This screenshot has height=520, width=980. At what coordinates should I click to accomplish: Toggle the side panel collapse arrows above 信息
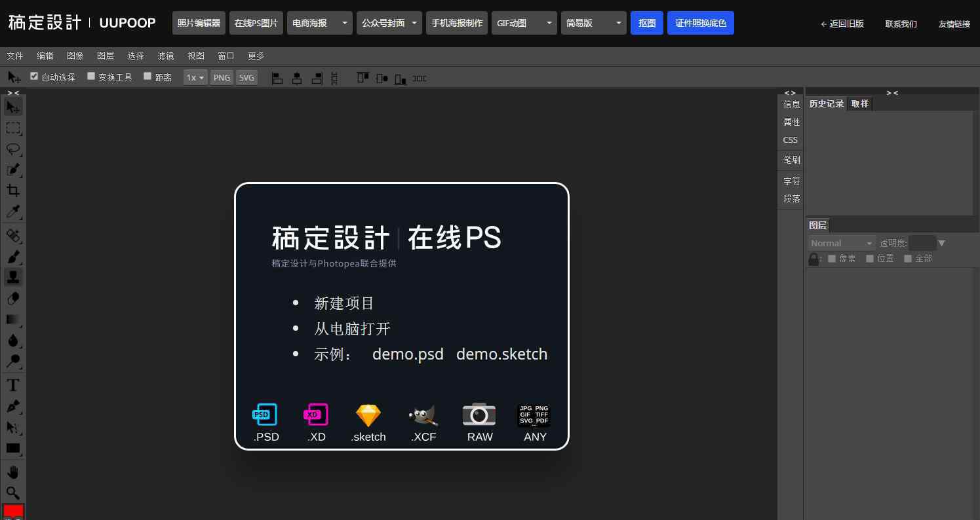pos(790,93)
